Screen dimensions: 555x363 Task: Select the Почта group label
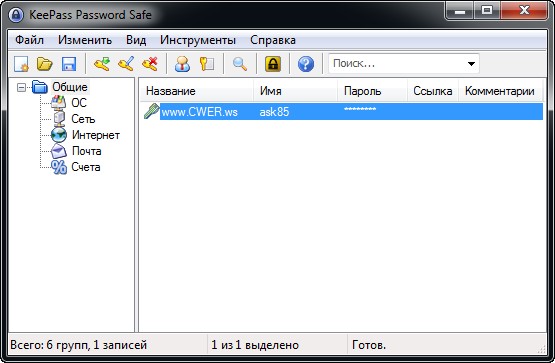[x=86, y=151]
